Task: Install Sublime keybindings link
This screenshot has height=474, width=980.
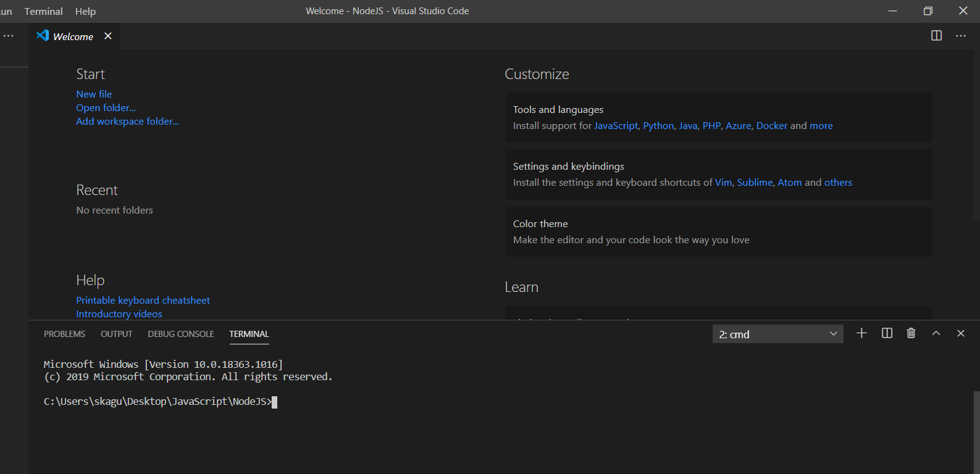Action: (x=755, y=182)
